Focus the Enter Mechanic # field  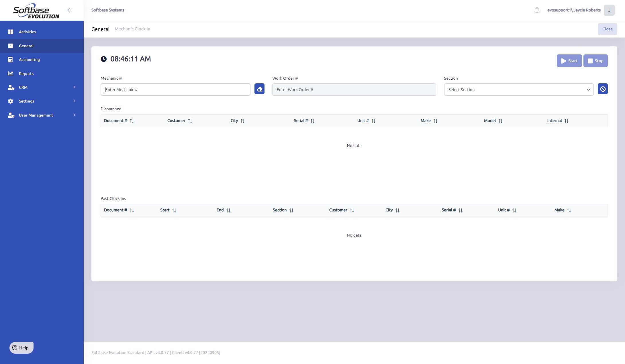pyautogui.click(x=175, y=90)
